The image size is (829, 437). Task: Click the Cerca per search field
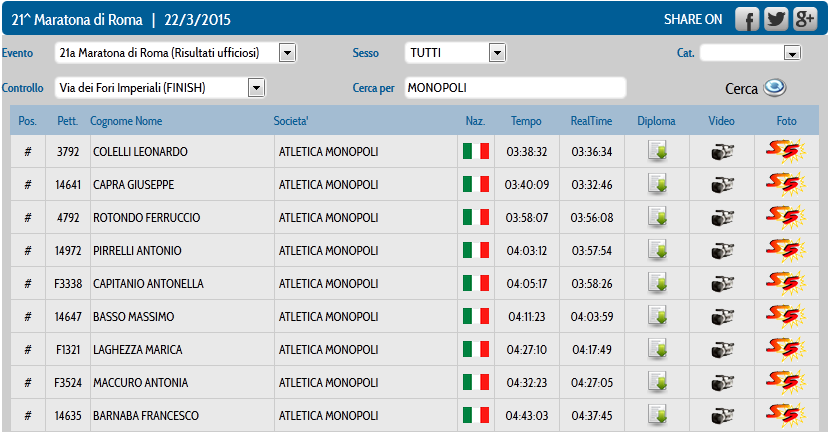[515, 88]
